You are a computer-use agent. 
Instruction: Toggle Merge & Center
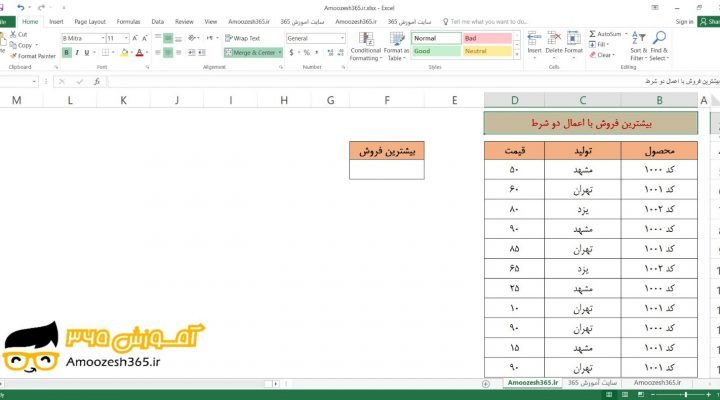tap(250, 53)
